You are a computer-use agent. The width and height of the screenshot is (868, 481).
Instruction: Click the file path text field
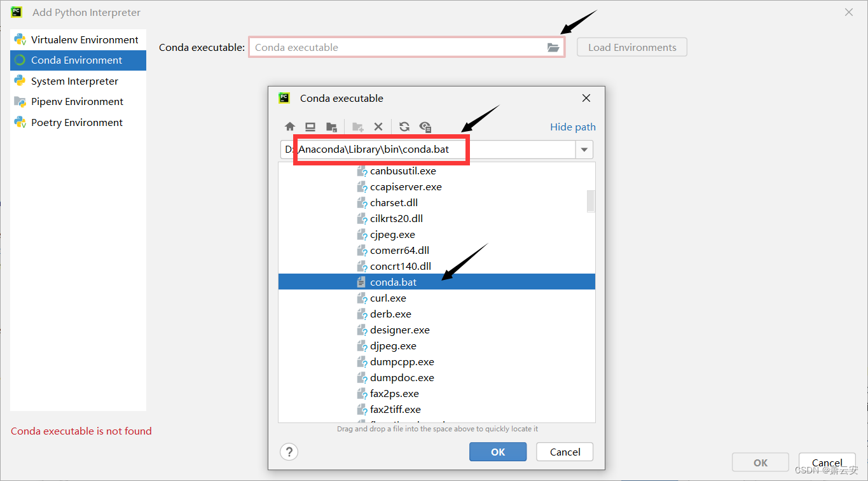(x=428, y=150)
